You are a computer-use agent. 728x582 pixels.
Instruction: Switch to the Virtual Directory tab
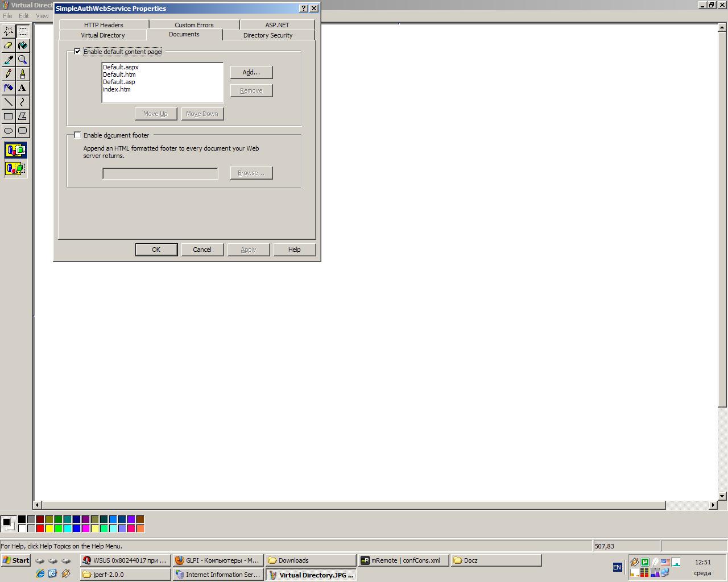102,35
